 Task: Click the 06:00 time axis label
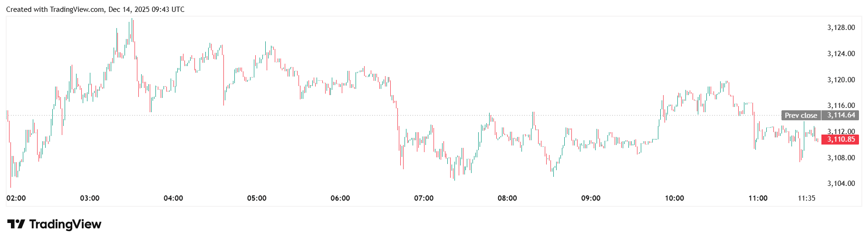(340, 198)
